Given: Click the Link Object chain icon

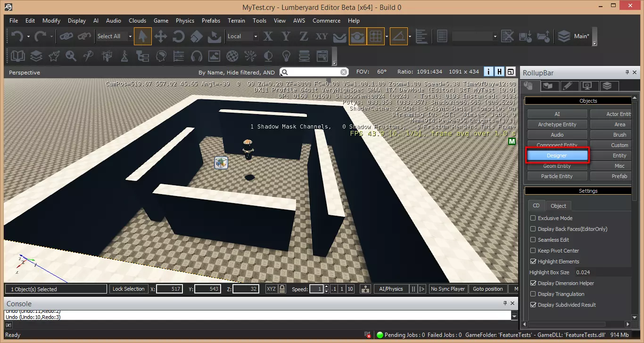Looking at the screenshot, I should coord(66,36).
